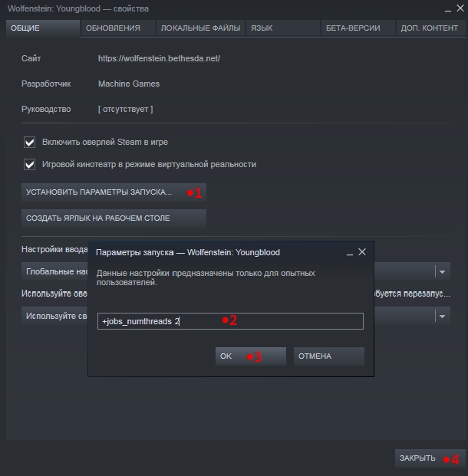Expand the Глобальные настройки dropdown arrow
Viewport: 468px width, 476px height.
[x=442, y=271]
